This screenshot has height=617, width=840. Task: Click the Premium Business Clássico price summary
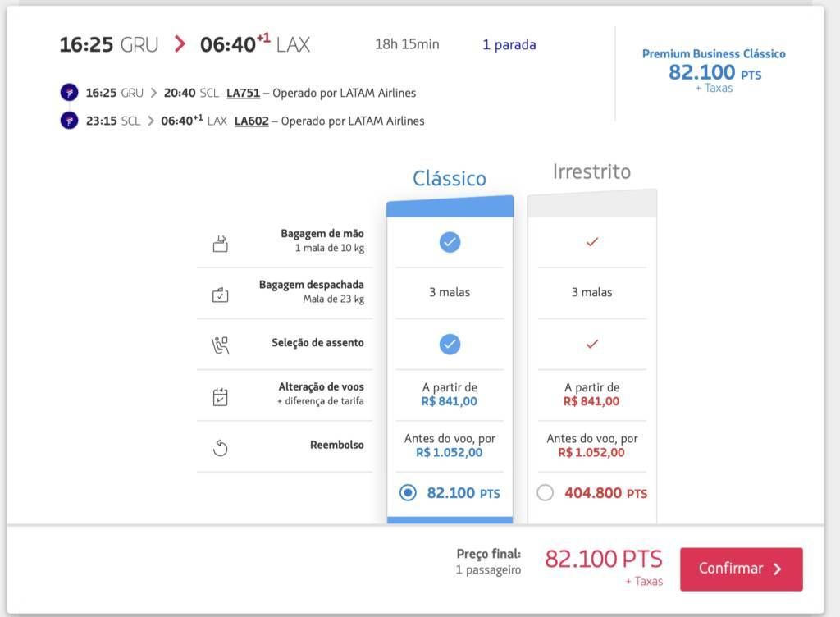coord(713,70)
